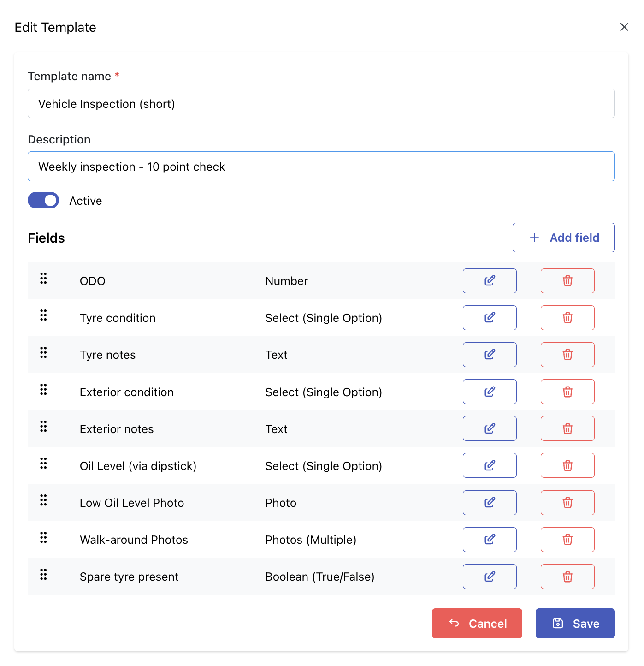Edit the Tyre condition field
Image resolution: width=644 pixels, height=666 pixels.
[490, 317]
